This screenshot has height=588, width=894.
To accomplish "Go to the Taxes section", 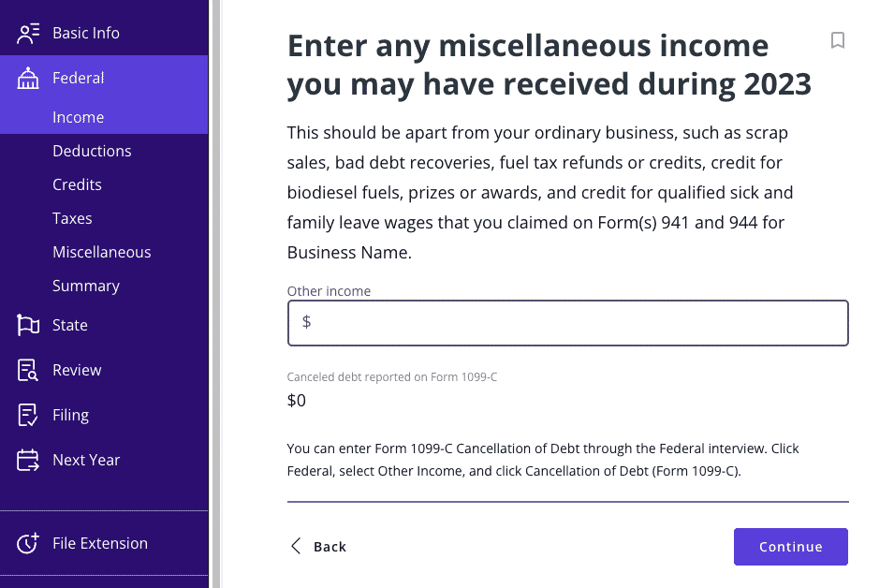I will [72, 218].
